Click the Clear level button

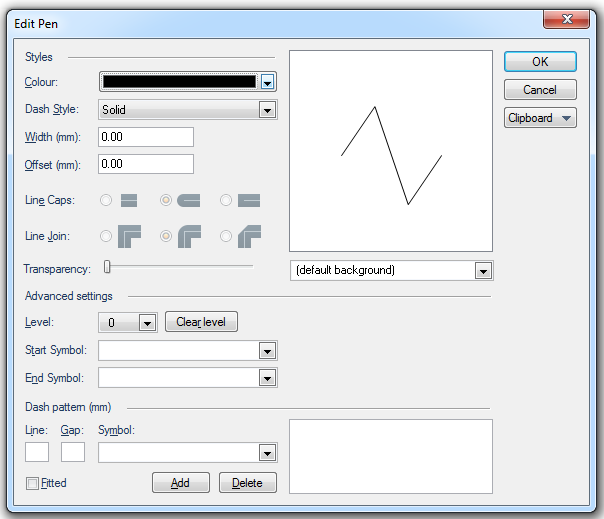coord(201,322)
